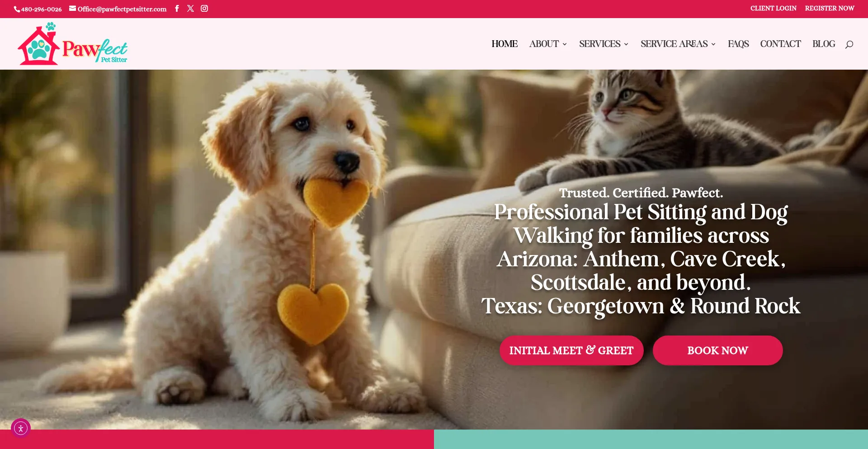This screenshot has width=868, height=449.
Task: Open the Blog page
Action: click(824, 44)
